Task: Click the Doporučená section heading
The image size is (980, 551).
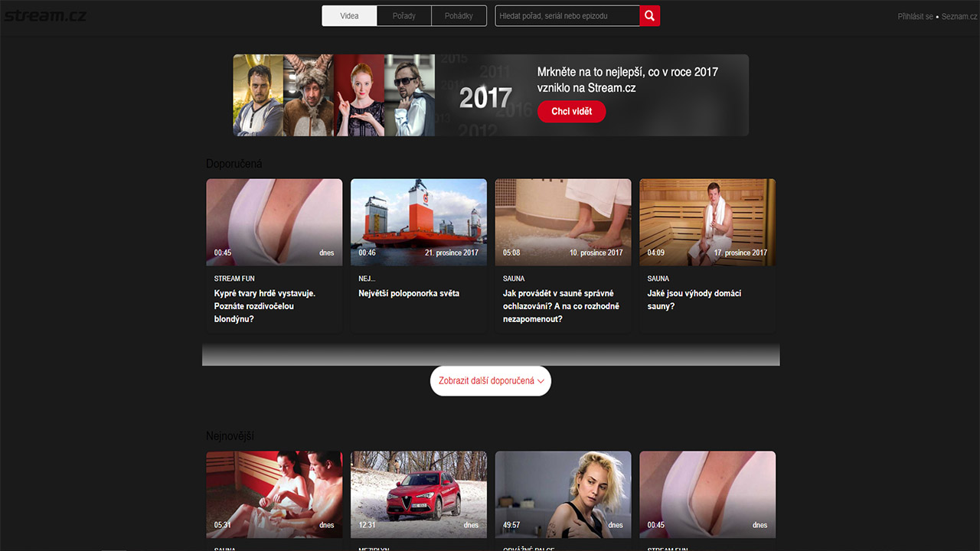Action: coord(234,164)
